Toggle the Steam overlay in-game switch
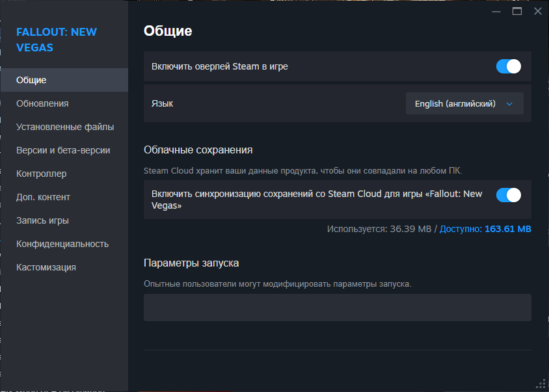 [x=509, y=66]
